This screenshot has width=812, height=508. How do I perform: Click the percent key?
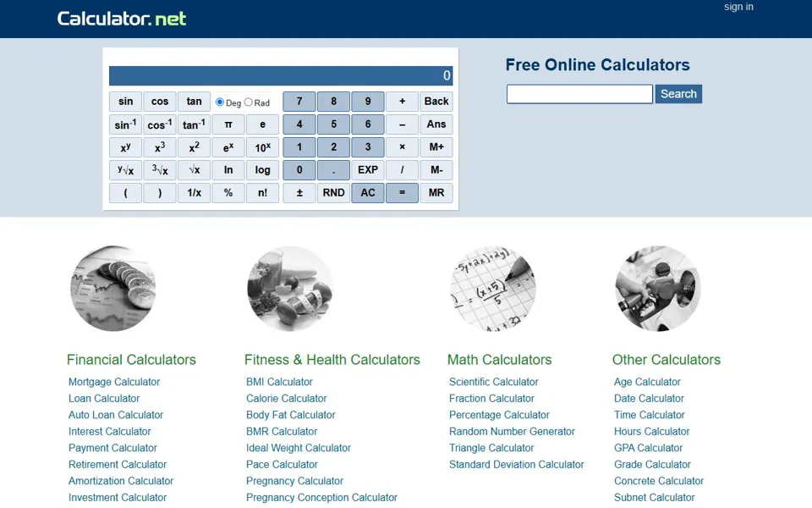(x=228, y=193)
